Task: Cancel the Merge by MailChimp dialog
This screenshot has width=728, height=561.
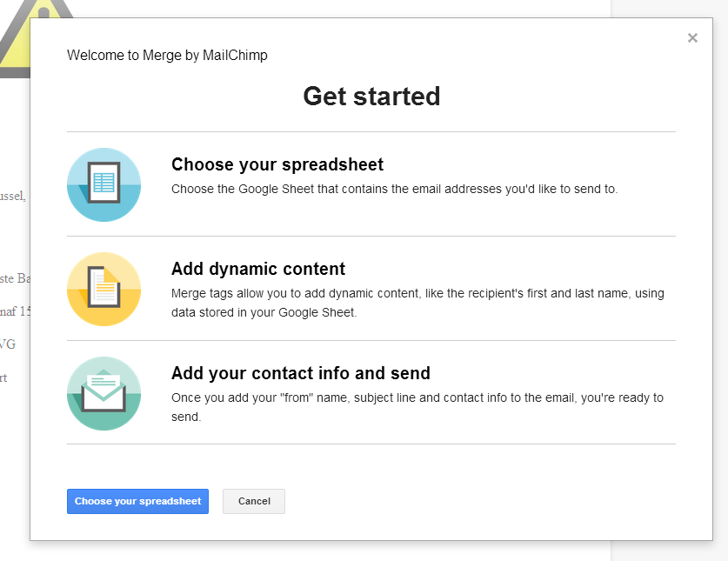Action: pyautogui.click(x=254, y=501)
